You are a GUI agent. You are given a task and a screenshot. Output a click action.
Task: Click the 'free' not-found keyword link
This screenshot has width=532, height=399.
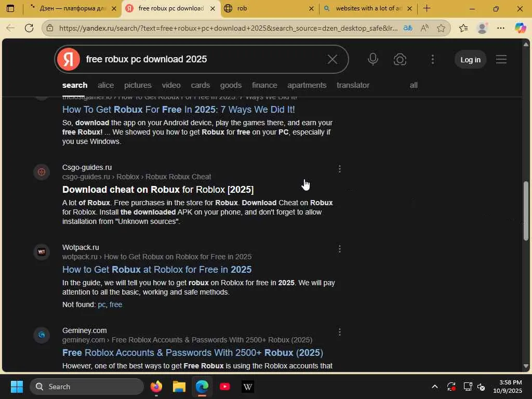[x=116, y=304]
